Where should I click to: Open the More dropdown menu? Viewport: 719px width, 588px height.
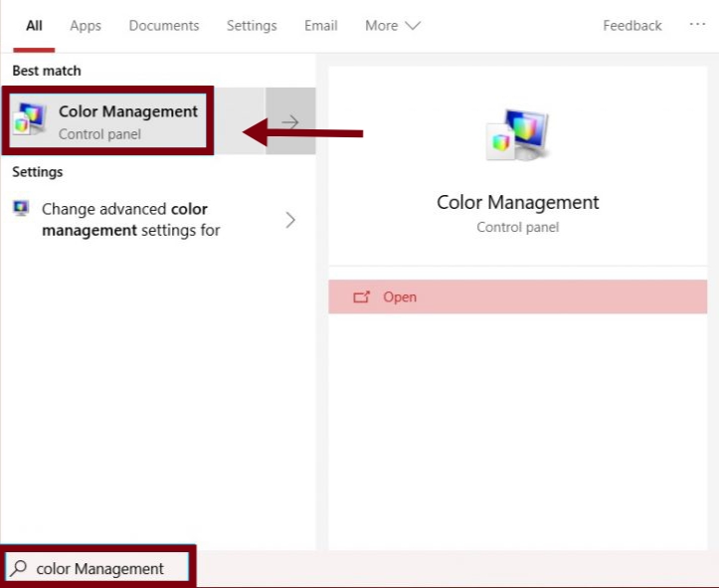click(393, 26)
